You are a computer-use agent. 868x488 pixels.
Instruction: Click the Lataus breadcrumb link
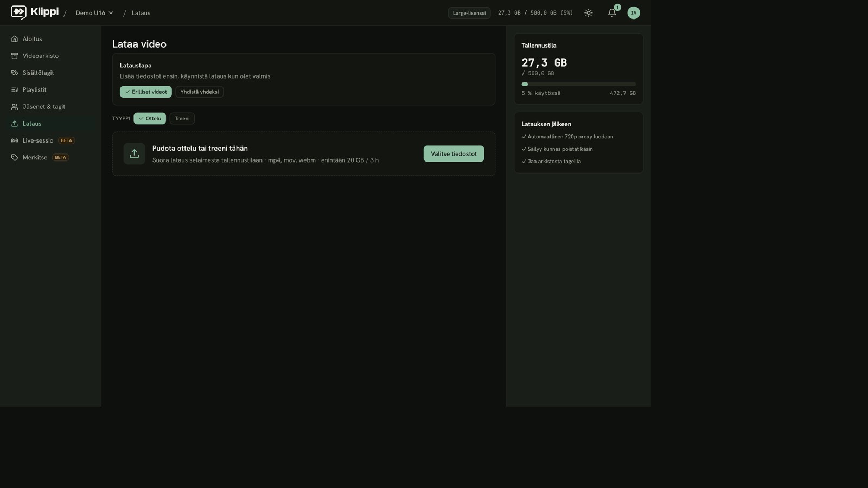141,13
